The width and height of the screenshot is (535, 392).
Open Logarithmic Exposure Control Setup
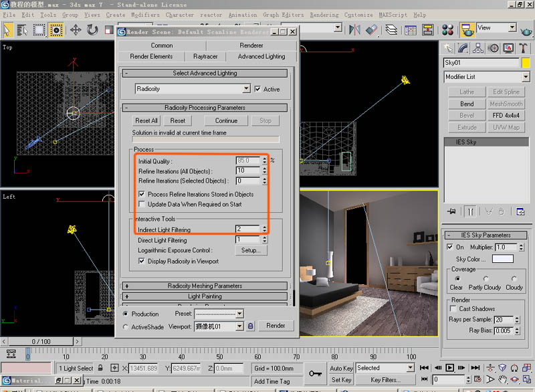point(251,250)
